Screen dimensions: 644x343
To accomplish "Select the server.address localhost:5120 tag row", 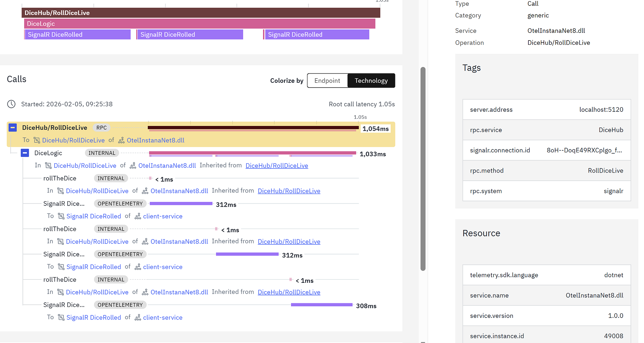I will click(546, 110).
